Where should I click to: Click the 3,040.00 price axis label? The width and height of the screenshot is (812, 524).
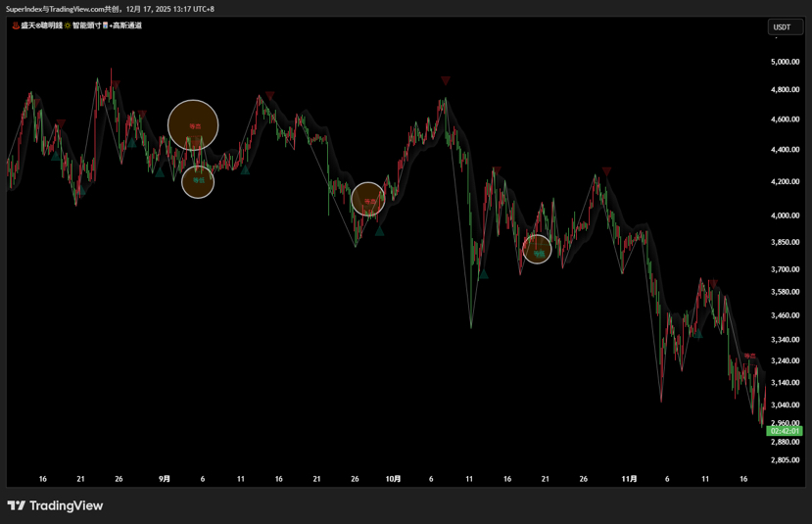[785, 405]
